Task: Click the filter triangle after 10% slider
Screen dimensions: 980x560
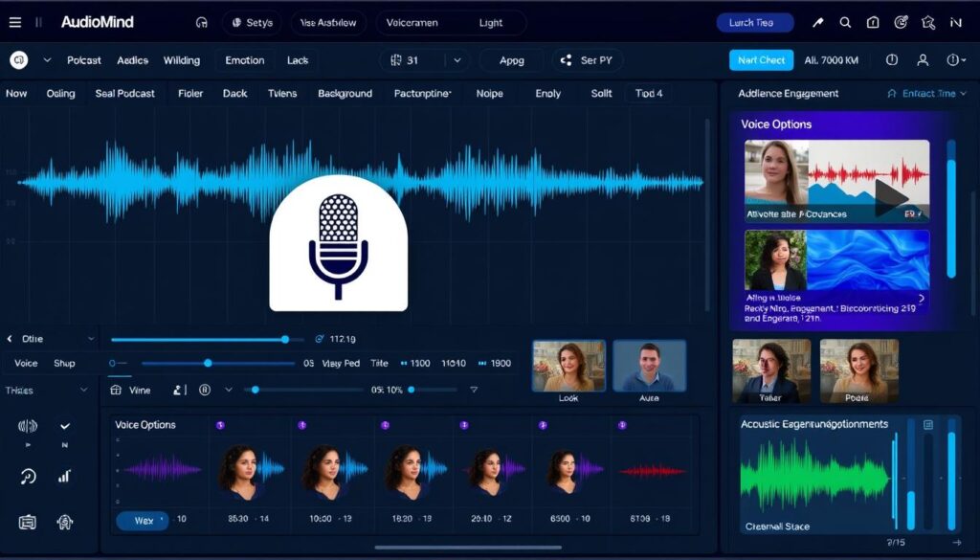Action: 474,390
